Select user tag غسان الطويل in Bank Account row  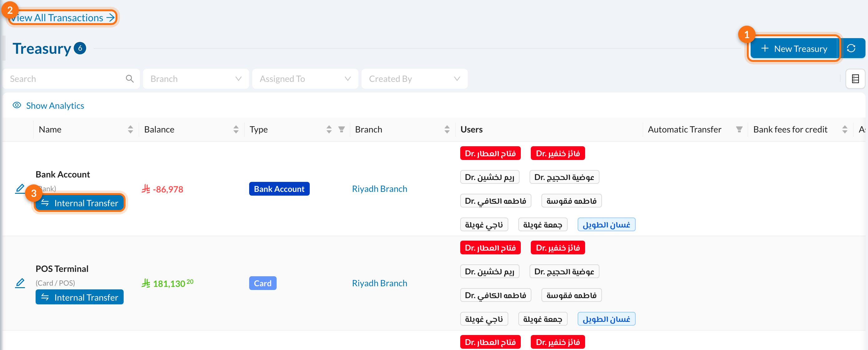(x=606, y=225)
